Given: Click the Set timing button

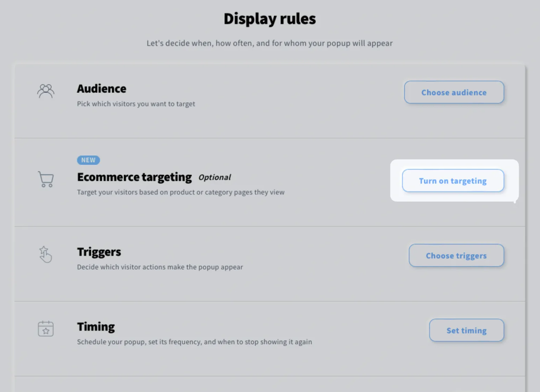Looking at the screenshot, I should pos(466,330).
